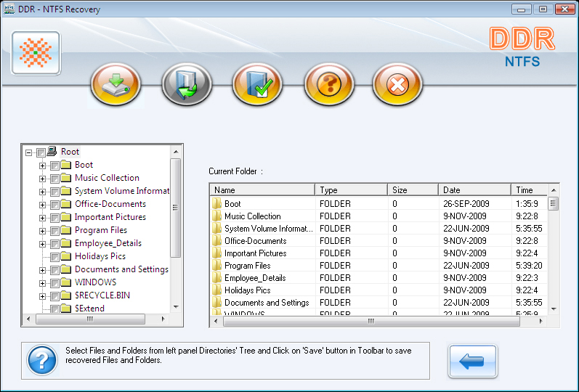Expand the Music Collection node

[x=42, y=179]
